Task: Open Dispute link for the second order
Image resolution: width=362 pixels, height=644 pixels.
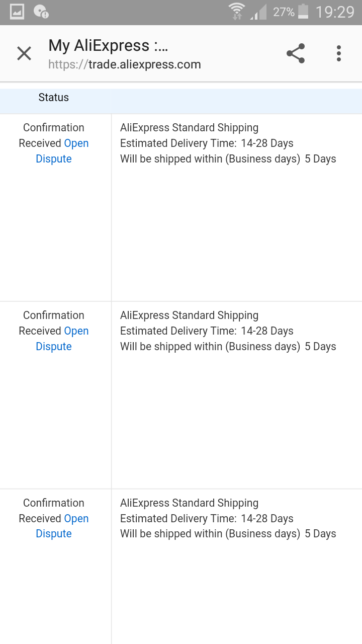Action: (54, 346)
